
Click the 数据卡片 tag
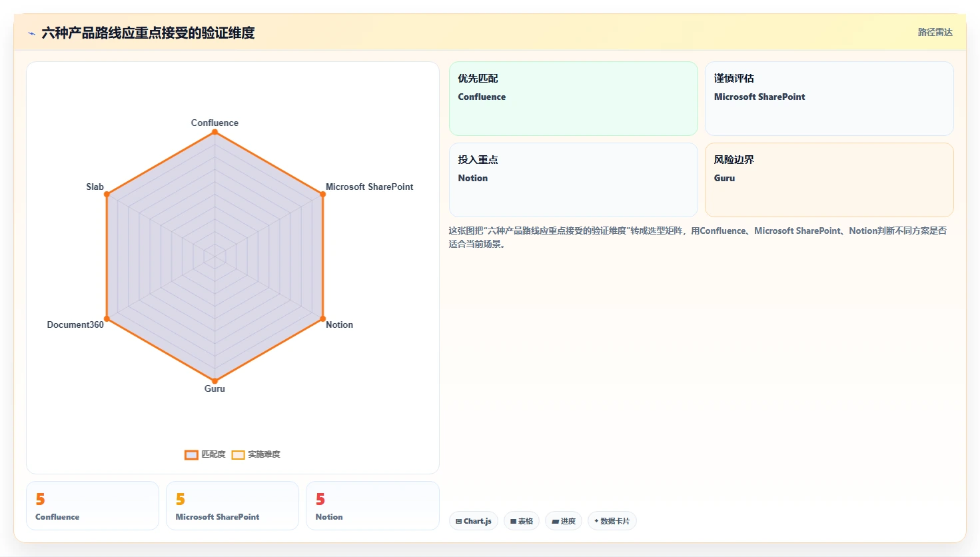[612, 521]
